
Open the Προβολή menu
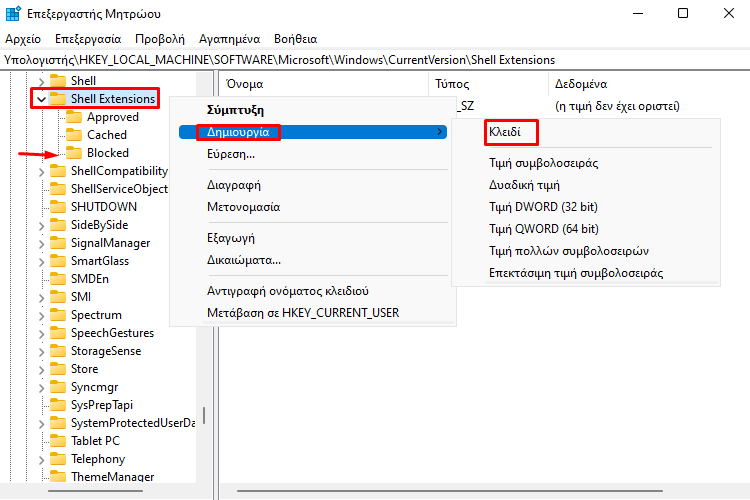[160, 39]
